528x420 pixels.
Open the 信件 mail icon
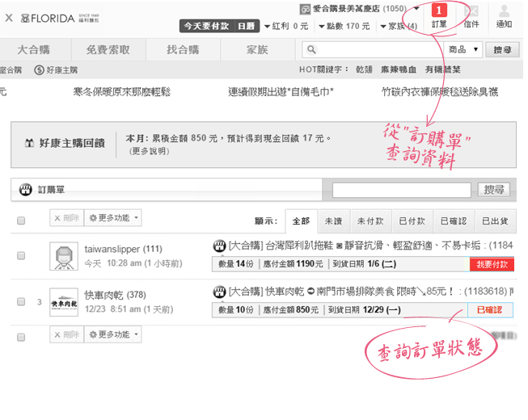[471, 15]
